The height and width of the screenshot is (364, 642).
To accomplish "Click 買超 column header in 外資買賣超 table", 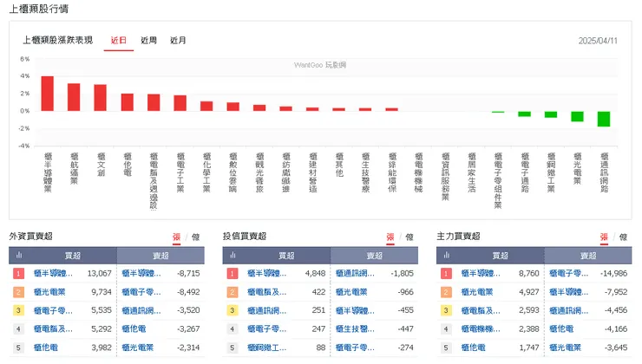I will click(x=73, y=256).
